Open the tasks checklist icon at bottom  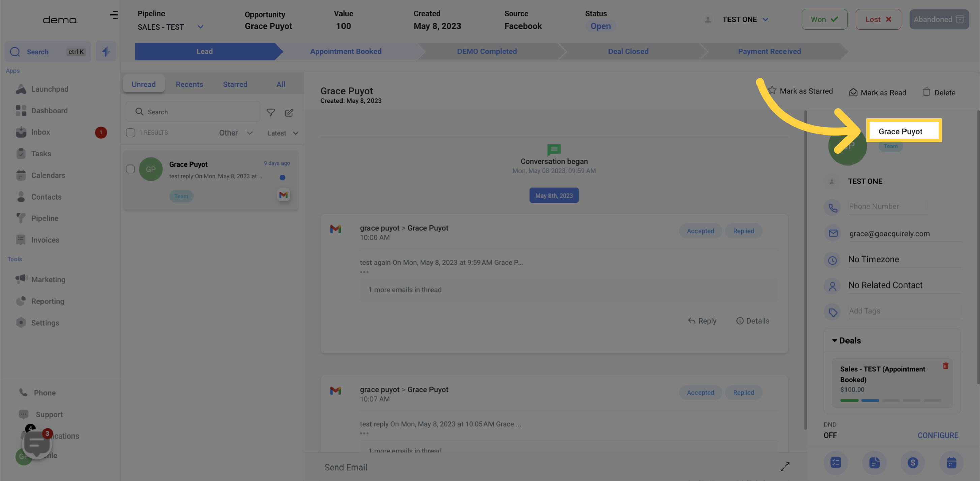(x=836, y=463)
